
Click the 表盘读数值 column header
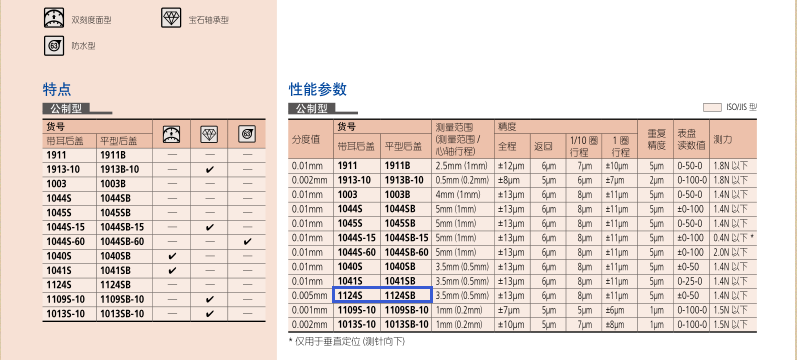691,140
